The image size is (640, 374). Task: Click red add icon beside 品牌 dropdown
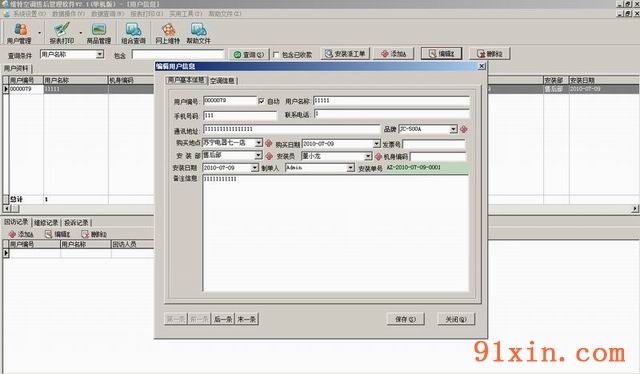click(464, 129)
